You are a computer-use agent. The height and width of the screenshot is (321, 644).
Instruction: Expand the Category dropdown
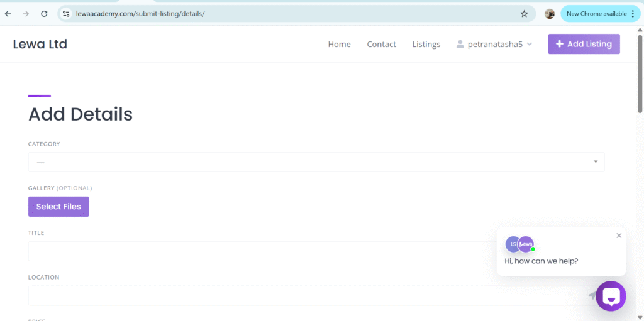click(x=316, y=162)
